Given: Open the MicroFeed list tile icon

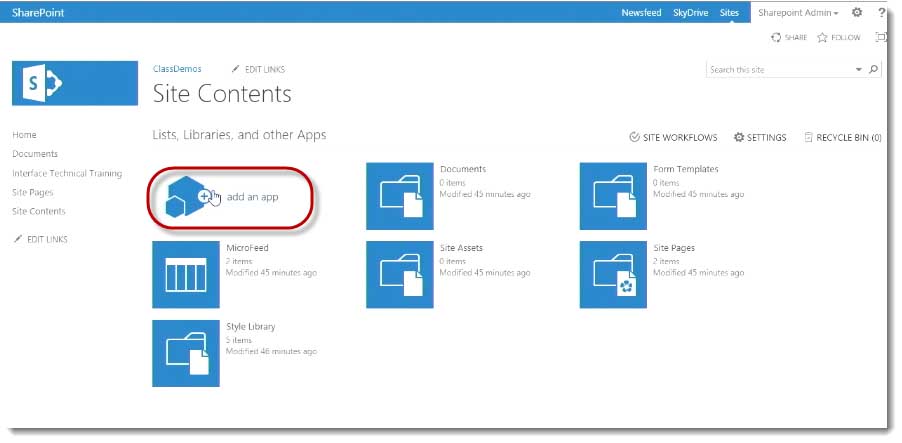Looking at the screenshot, I should 186,274.
